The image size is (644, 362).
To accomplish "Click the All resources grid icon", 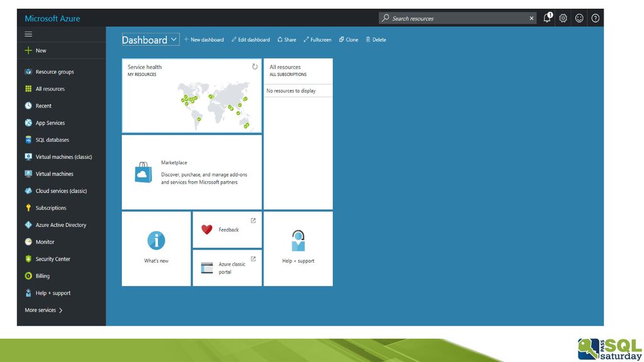I will 28,89.
